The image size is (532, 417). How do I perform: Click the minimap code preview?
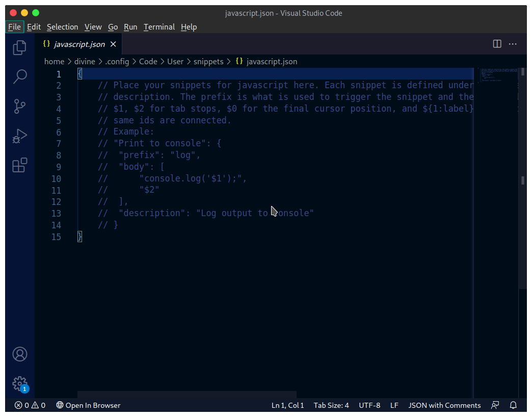coord(498,75)
